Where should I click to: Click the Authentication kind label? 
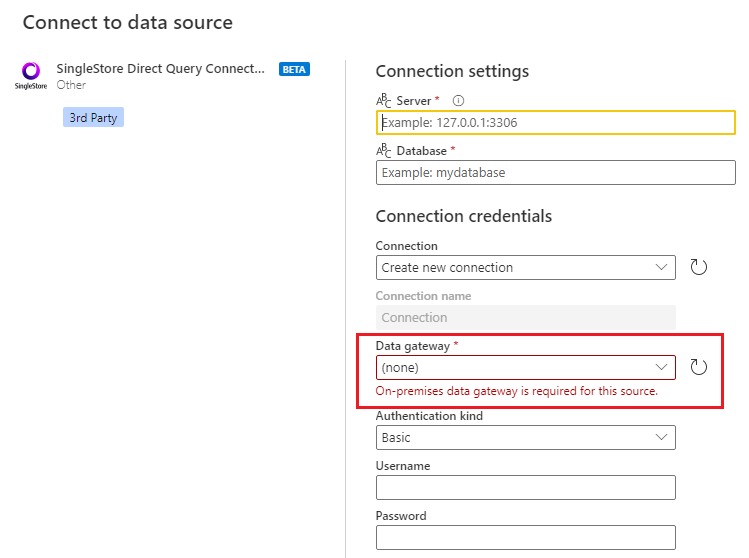[429, 416]
